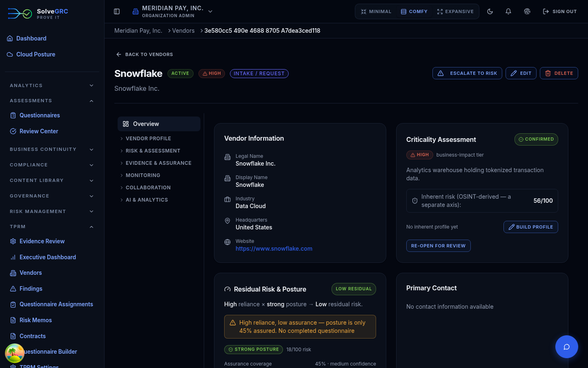Select Expansive density mode

tap(455, 11)
